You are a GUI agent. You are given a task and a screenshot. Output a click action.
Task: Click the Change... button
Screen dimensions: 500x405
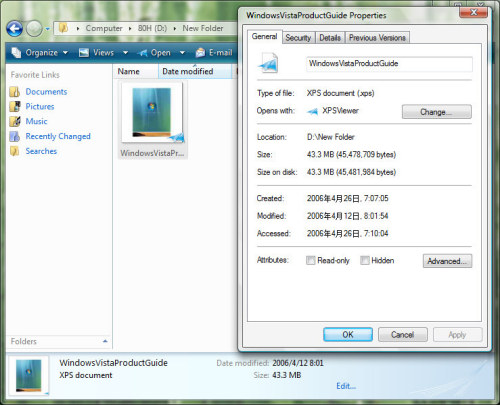[436, 112]
